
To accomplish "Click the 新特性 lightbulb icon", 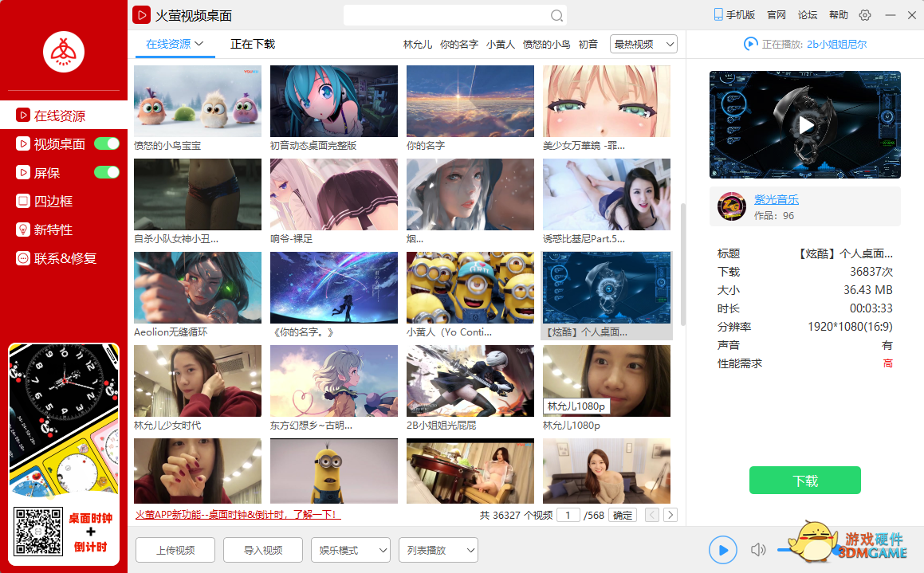I will pos(23,229).
